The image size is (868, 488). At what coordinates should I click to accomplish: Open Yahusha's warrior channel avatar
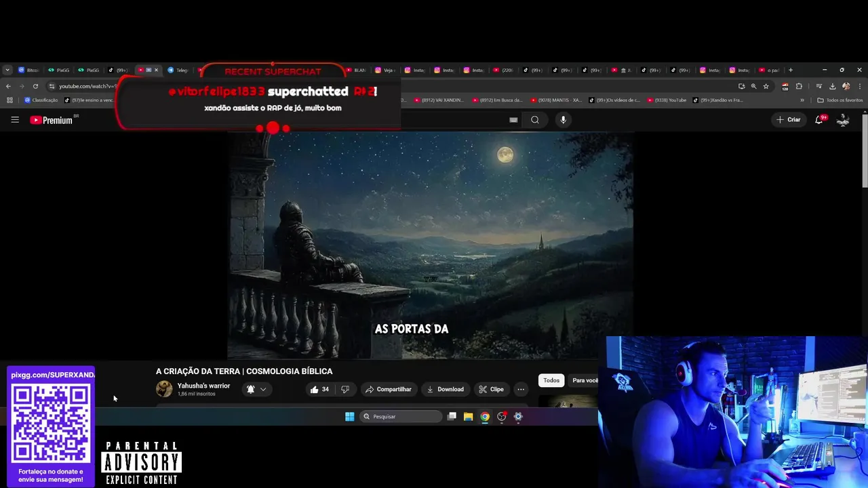(164, 389)
